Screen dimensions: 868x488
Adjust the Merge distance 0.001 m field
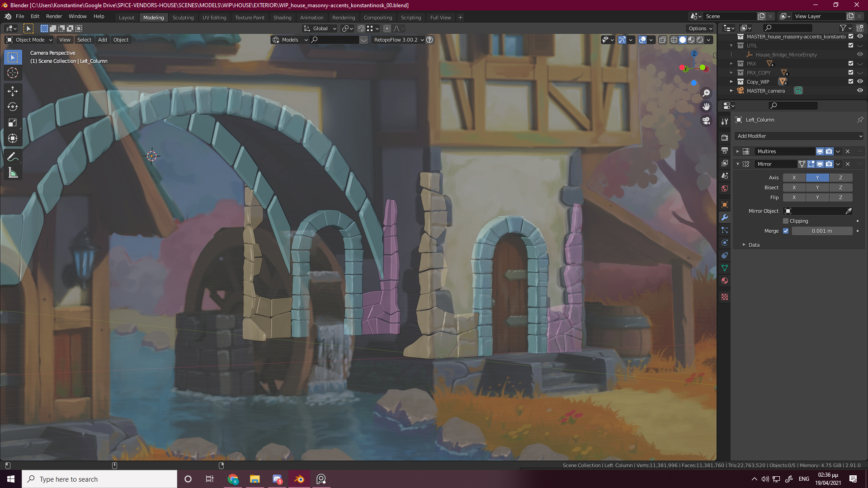click(x=821, y=231)
